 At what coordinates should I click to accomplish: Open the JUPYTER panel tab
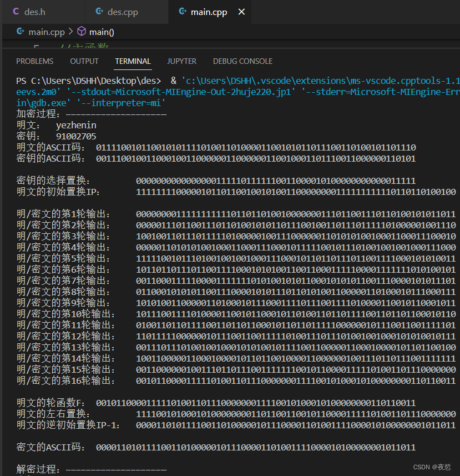(181, 61)
